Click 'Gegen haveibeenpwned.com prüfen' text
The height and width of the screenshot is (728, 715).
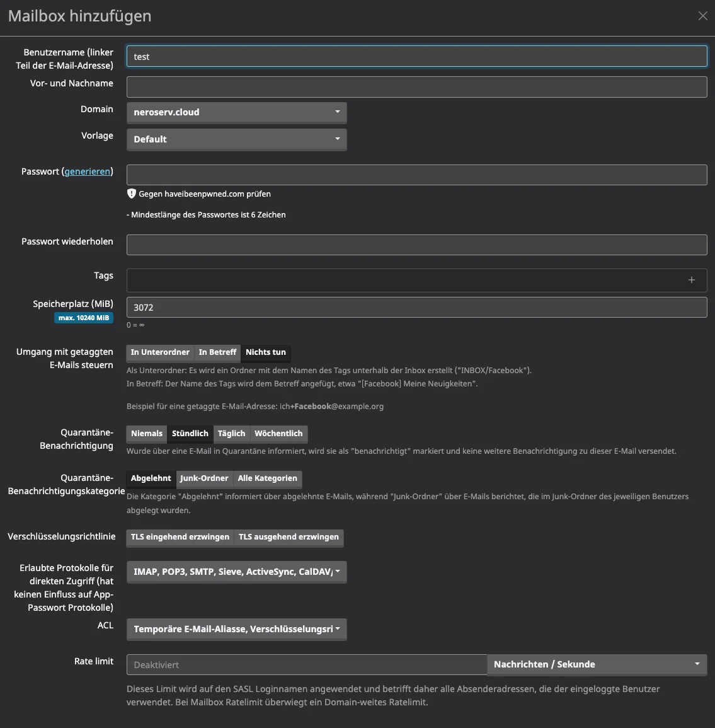click(x=205, y=194)
